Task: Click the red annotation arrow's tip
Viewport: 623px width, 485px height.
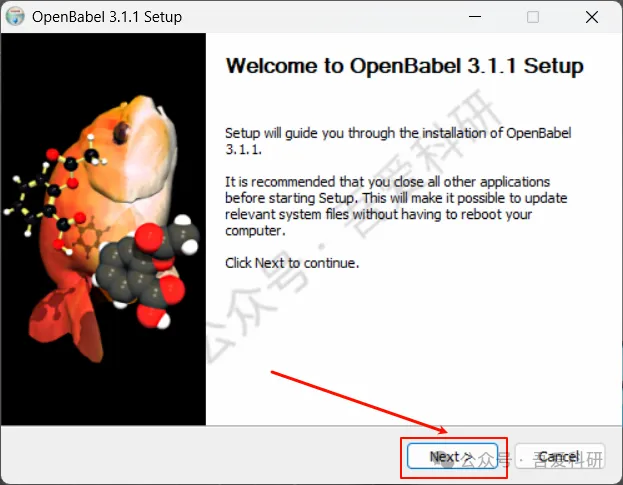Action: pos(446,432)
